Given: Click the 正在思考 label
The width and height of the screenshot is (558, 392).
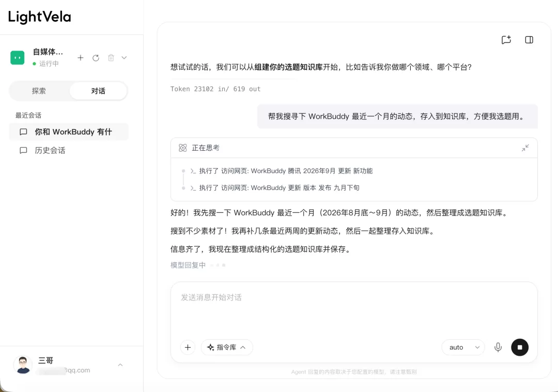Looking at the screenshot, I should pyautogui.click(x=206, y=148).
